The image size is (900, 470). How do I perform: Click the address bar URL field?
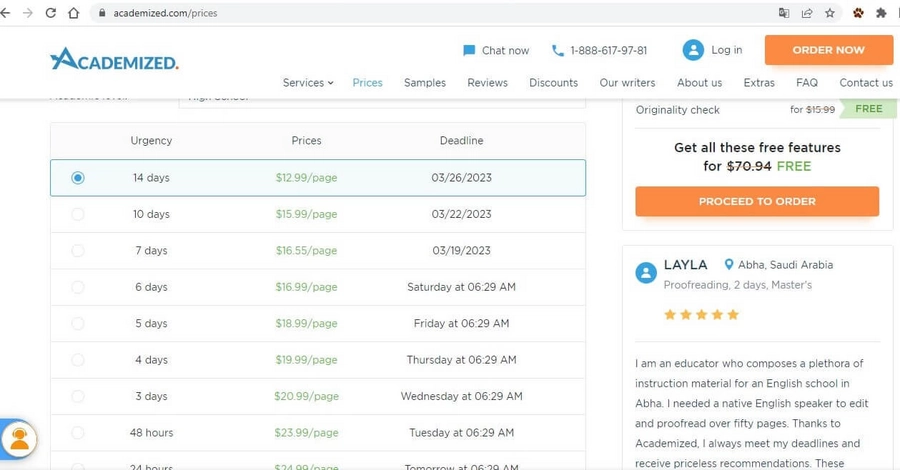click(436, 13)
